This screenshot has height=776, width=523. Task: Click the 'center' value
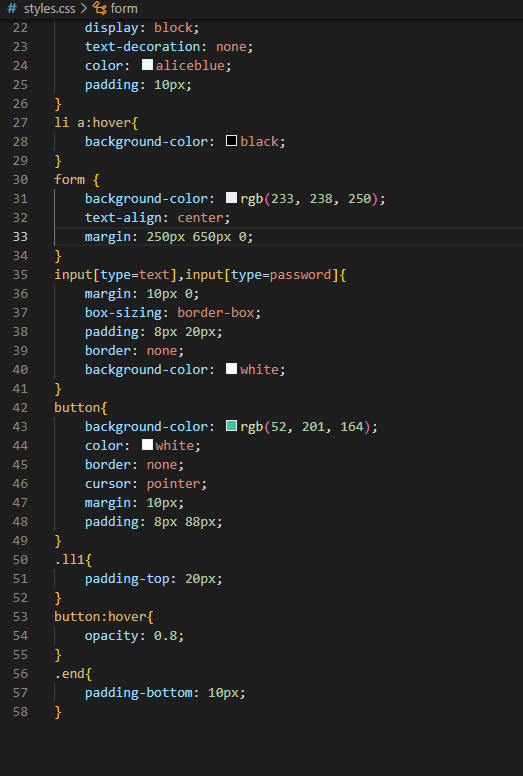(200, 218)
